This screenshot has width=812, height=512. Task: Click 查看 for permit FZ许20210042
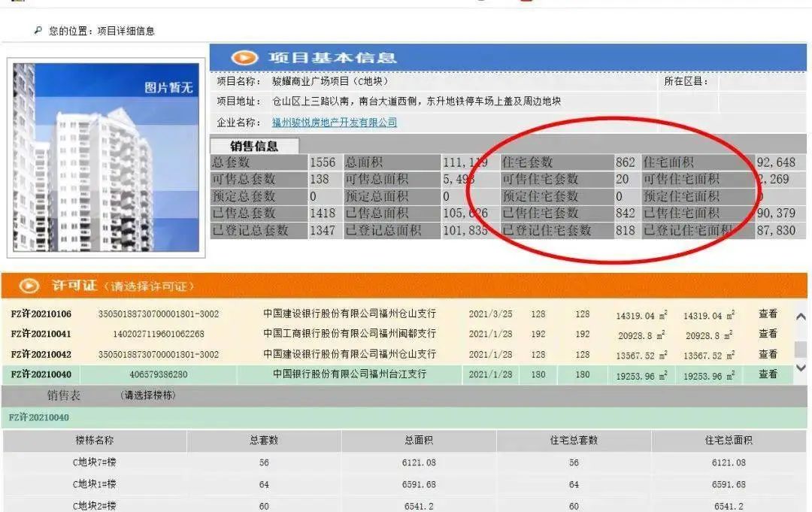(x=768, y=354)
